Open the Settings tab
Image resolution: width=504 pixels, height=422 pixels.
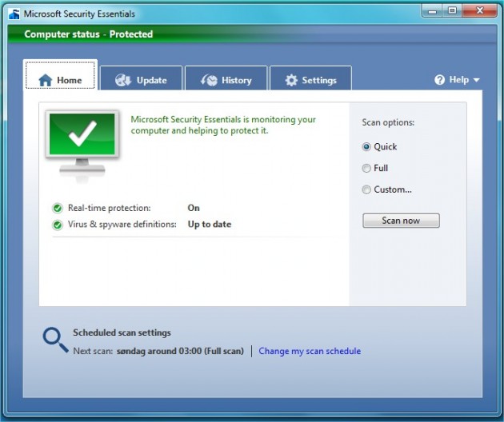311,78
